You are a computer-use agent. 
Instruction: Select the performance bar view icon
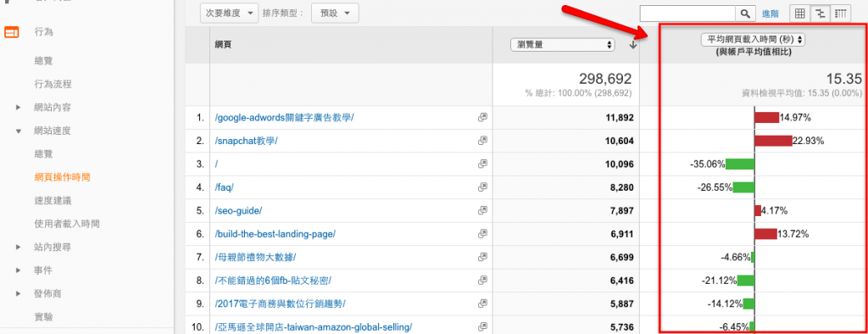click(x=841, y=14)
